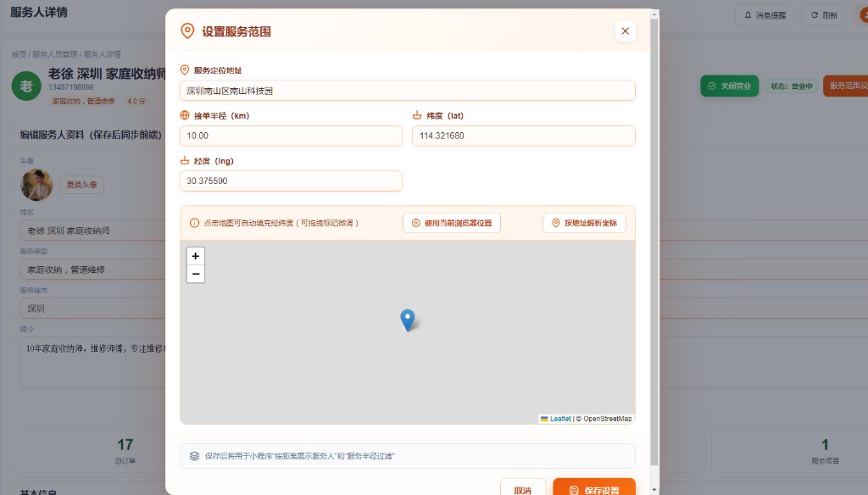The width and height of the screenshot is (868, 495).
Task: Click the 服务人员管理 breadcrumb link
Action: (55, 54)
